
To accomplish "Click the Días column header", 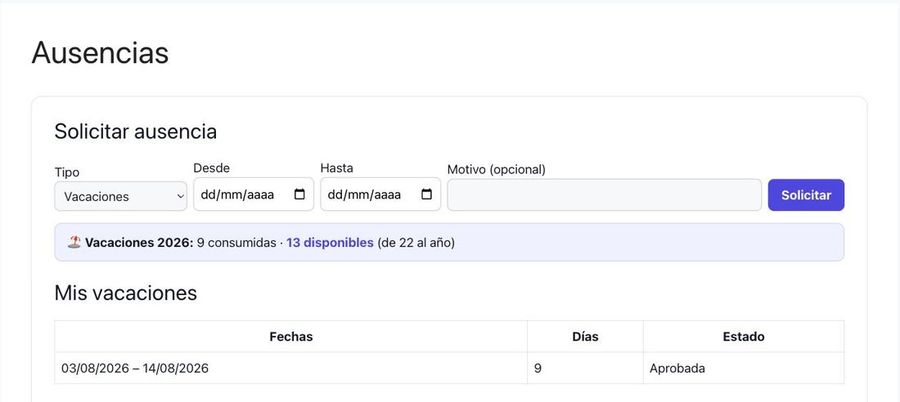I will tap(585, 337).
